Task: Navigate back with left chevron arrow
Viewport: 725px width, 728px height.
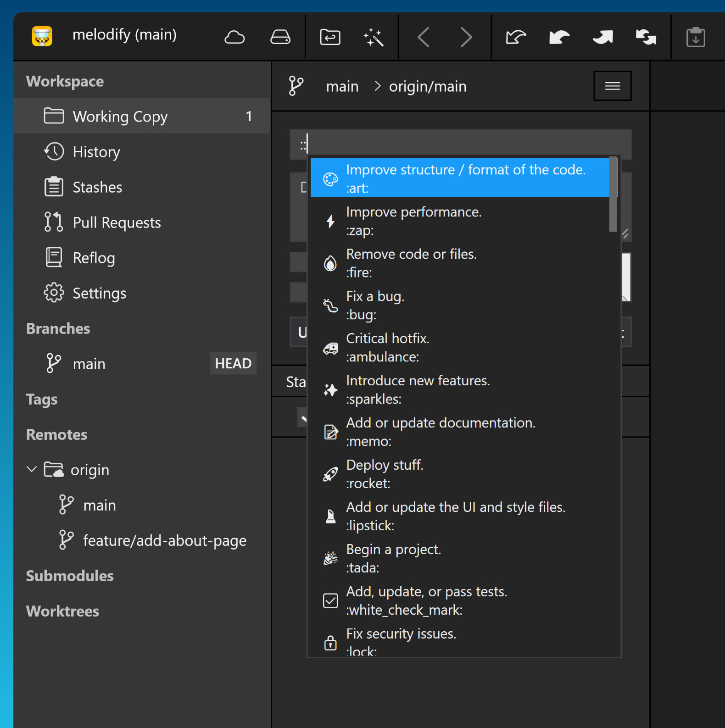Action: [x=424, y=37]
